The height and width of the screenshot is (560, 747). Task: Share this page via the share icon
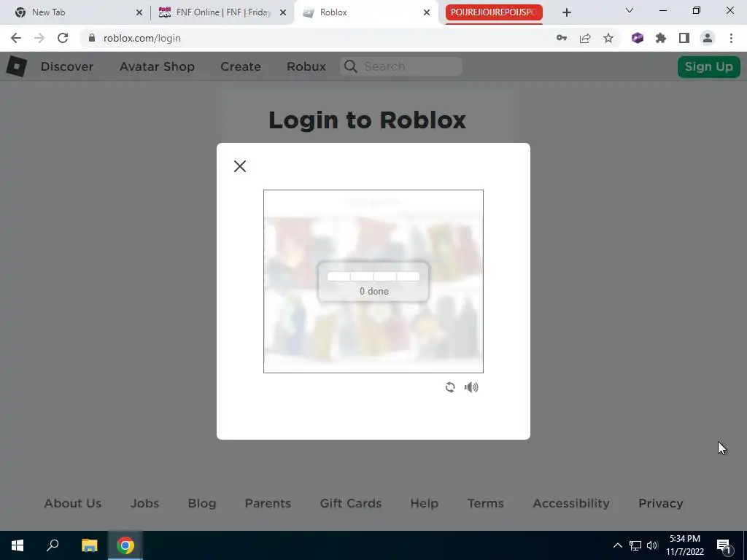point(585,38)
